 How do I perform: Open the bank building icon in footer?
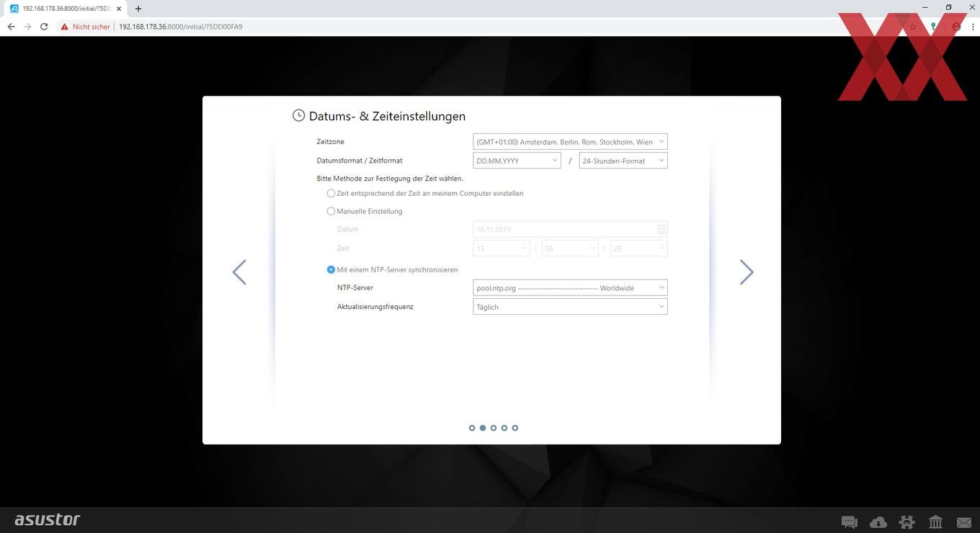click(x=935, y=522)
